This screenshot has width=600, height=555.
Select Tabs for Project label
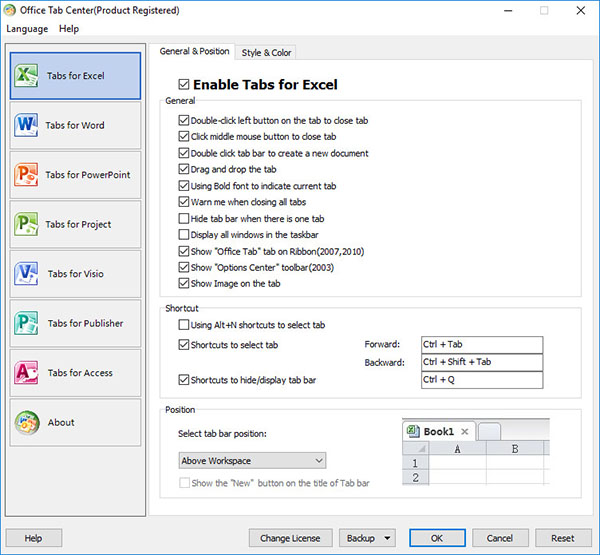(x=78, y=224)
